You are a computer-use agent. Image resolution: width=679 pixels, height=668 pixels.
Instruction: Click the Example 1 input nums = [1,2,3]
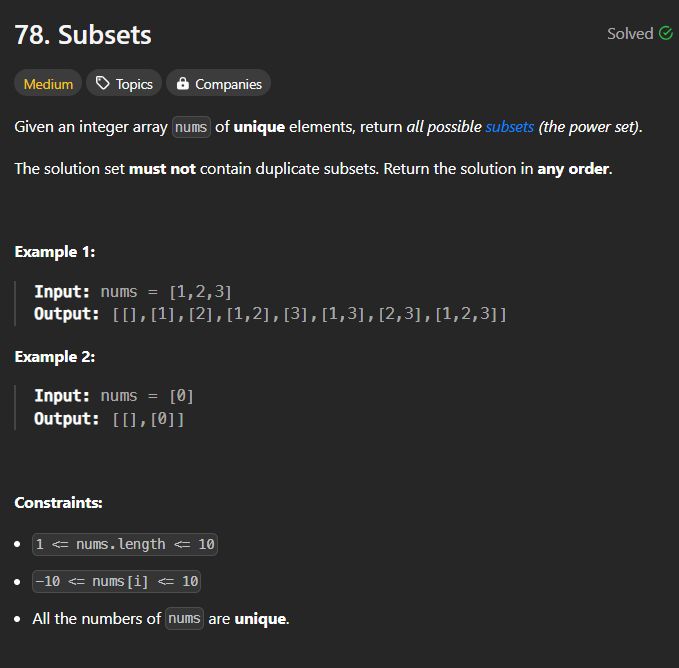(166, 292)
